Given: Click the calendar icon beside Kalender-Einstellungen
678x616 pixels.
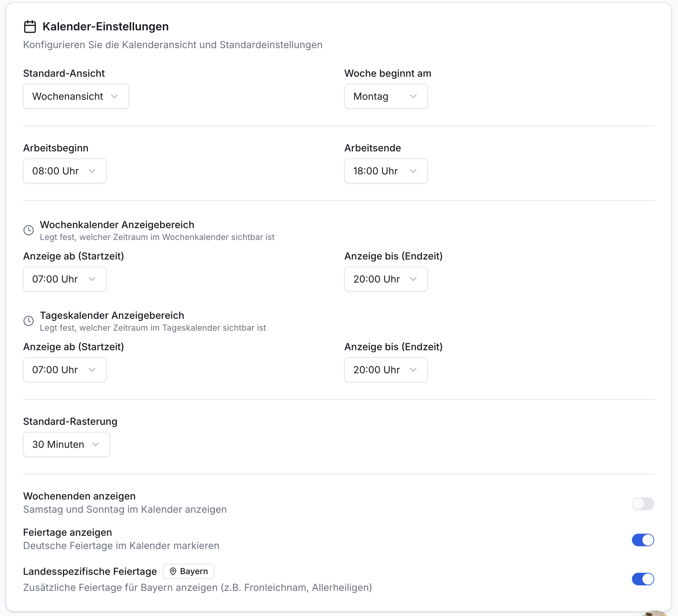Looking at the screenshot, I should [x=30, y=27].
